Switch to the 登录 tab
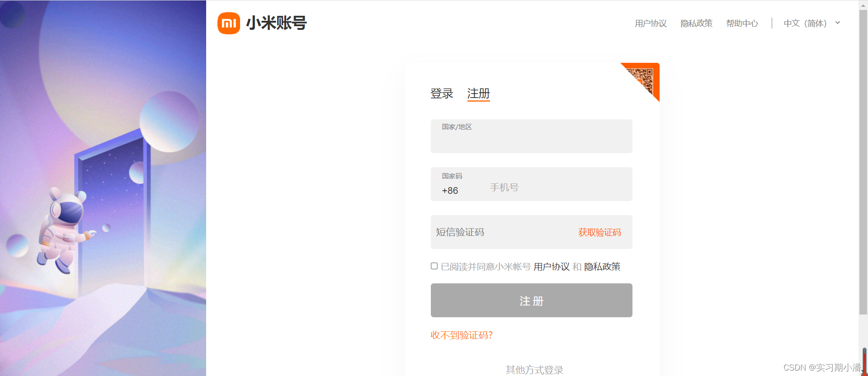This screenshot has height=376, width=868. pos(442,94)
